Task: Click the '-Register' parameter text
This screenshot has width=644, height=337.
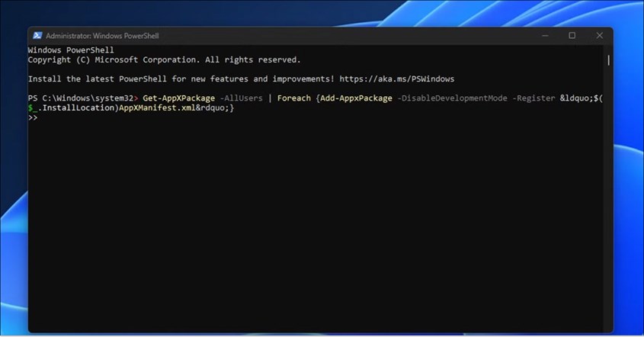Action: pyautogui.click(x=533, y=98)
